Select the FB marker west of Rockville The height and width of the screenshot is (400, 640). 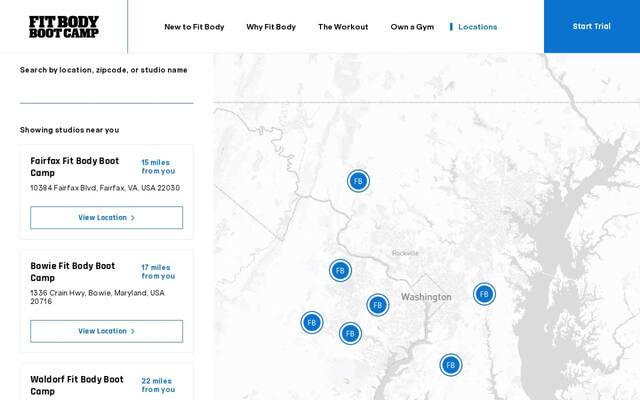click(x=340, y=270)
